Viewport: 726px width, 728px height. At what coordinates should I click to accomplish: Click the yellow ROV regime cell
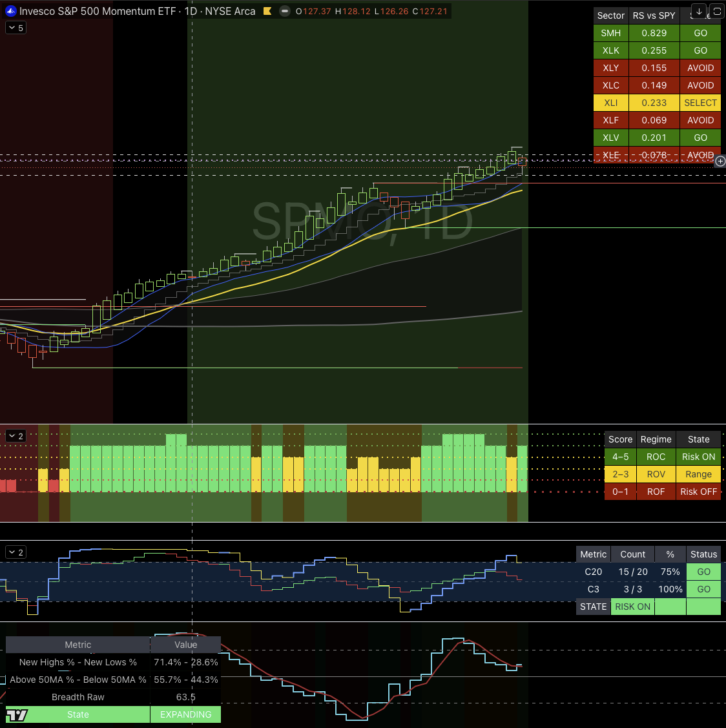pos(656,474)
